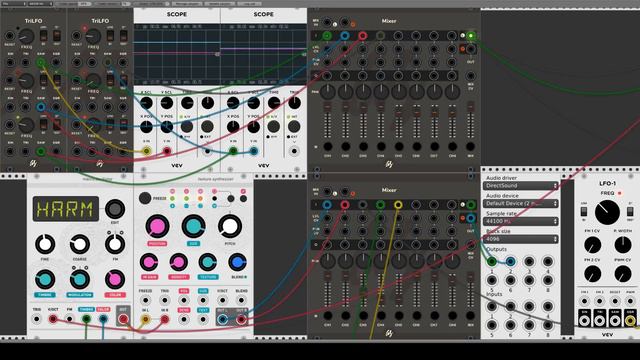Click the COARSE knob on Macro Oscillator
Image resolution: width=640 pixels, height=360 pixels.
tap(80, 244)
